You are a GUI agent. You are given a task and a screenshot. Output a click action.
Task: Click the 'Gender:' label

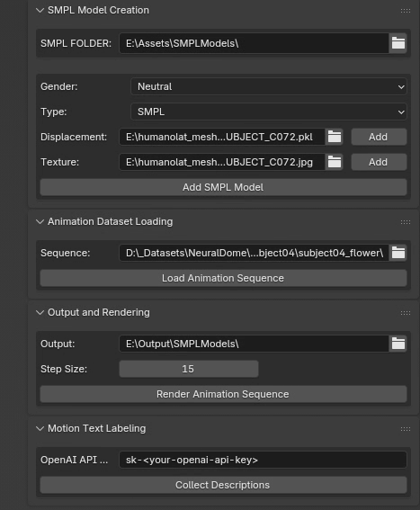click(58, 86)
